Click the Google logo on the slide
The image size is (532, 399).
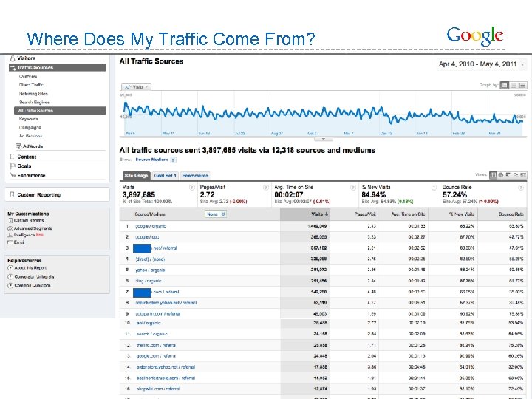474,36
